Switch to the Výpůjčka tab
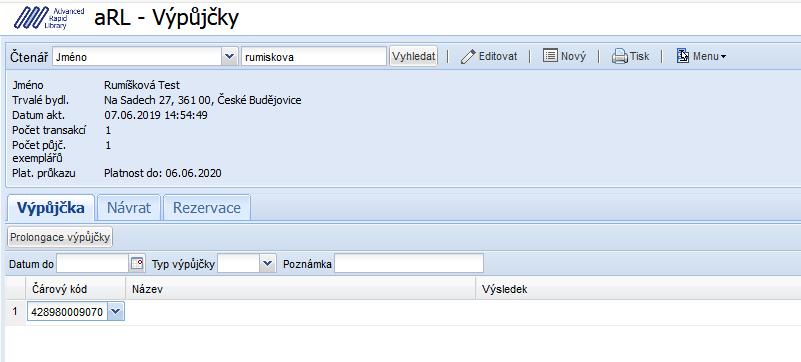This screenshot has width=801, height=362. [x=51, y=208]
